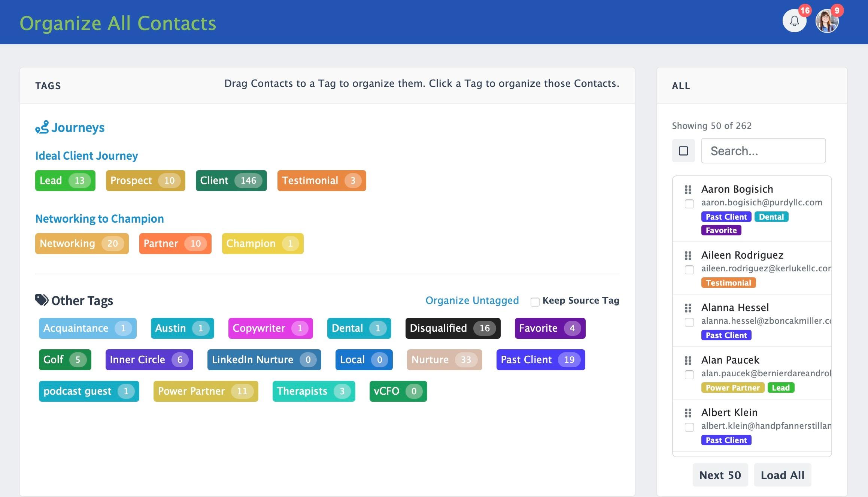This screenshot has width=868, height=497.
Task: Focus the contacts Search field
Action: [763, 151]
